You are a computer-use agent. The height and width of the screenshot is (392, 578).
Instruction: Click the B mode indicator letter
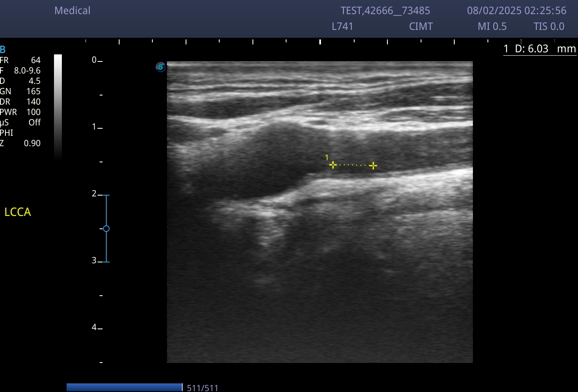[x=3, y=50]
